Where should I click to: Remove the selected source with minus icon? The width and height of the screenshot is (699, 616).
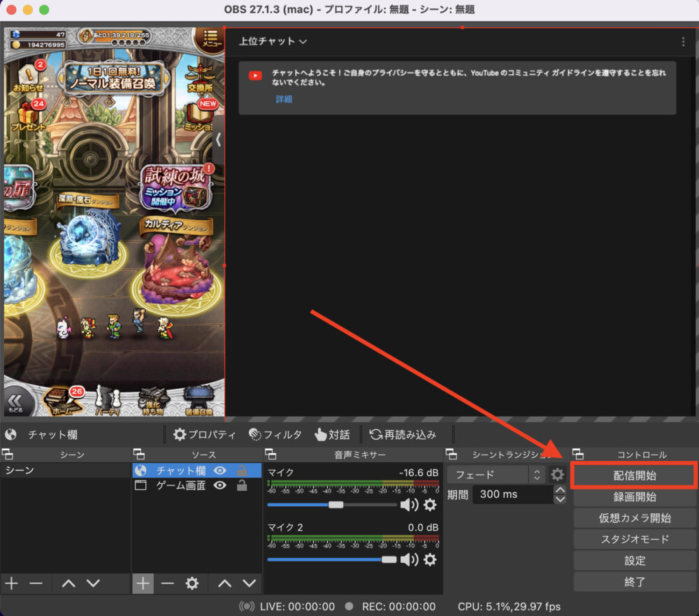[167, 583]
